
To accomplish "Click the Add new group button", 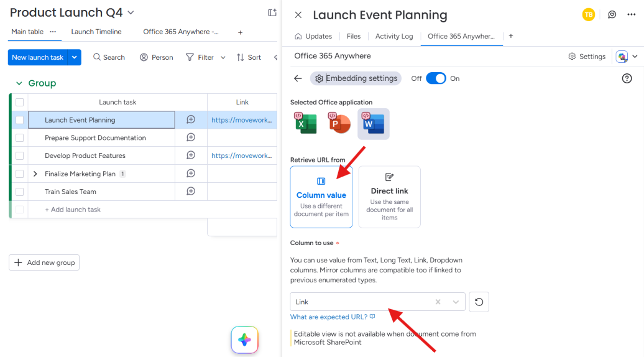I will (44, 262).
